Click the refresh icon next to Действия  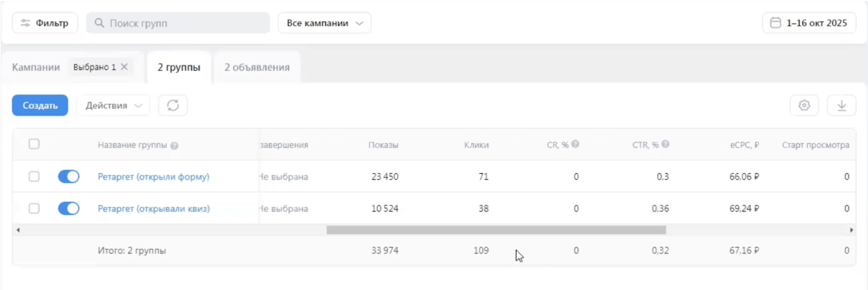point(173,106)
